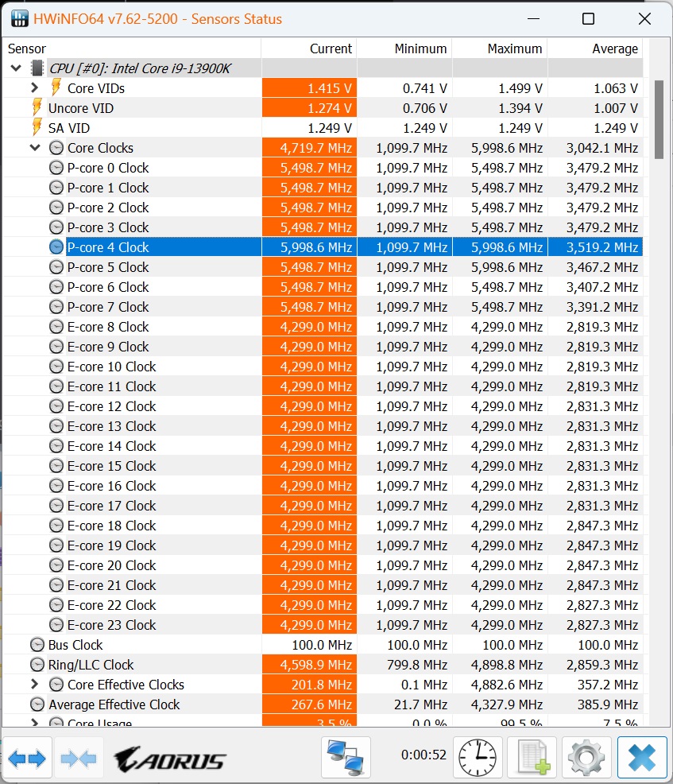Click the clock icon beside P-core 7 Clock
This screenshot has width=673, height=784.
tap(56, 306)
